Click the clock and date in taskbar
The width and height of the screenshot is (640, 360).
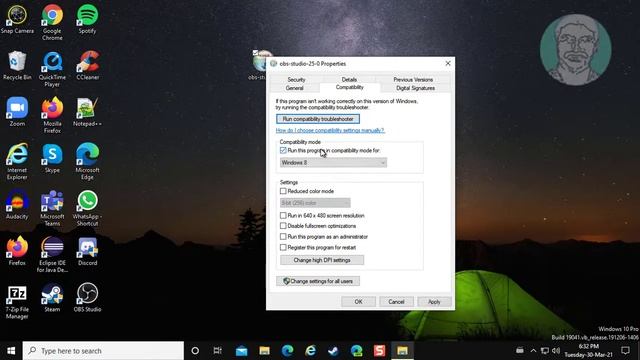click(x=589, y=351)
